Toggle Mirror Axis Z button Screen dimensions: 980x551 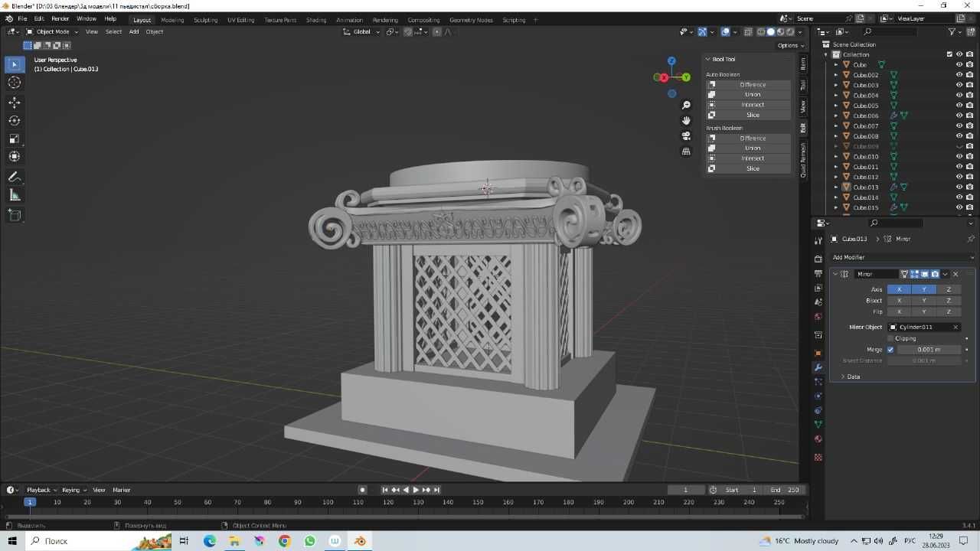coord(948,289)
